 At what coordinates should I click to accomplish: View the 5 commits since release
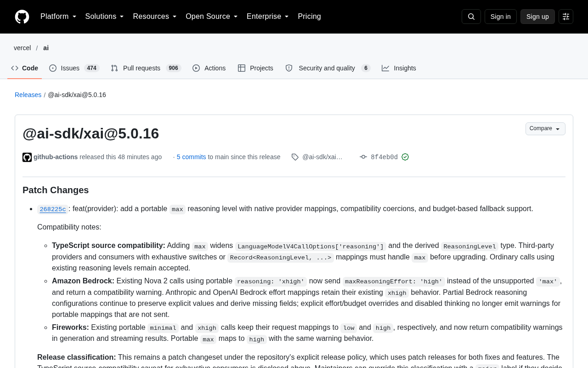(x=191, y=157)
